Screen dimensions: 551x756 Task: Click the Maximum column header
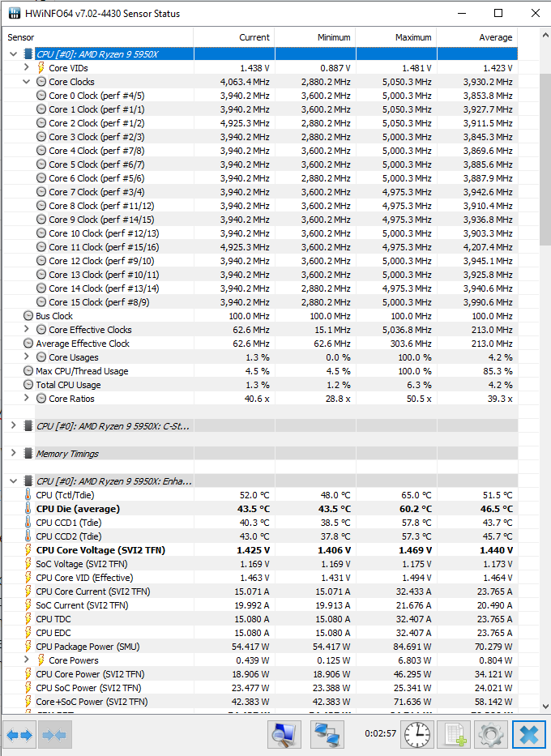(413, 37)
